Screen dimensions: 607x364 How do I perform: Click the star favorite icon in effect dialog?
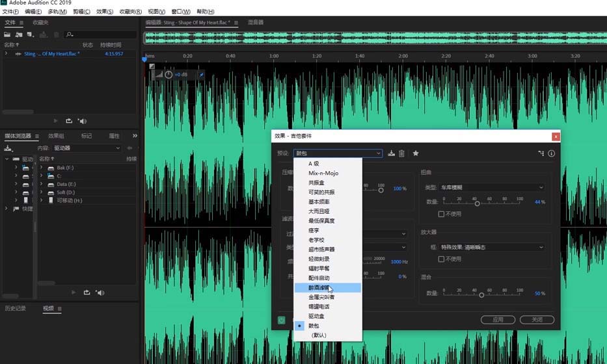[416, 153]
